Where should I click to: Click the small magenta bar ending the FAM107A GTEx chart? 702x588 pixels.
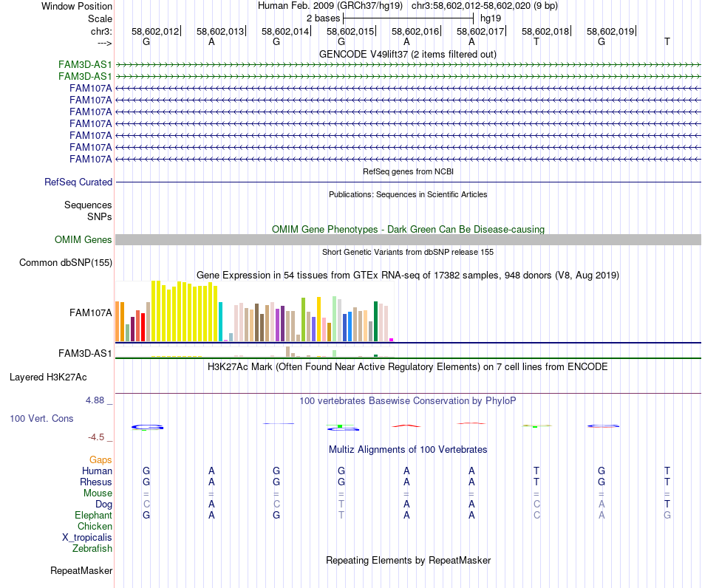coord(392,340)
